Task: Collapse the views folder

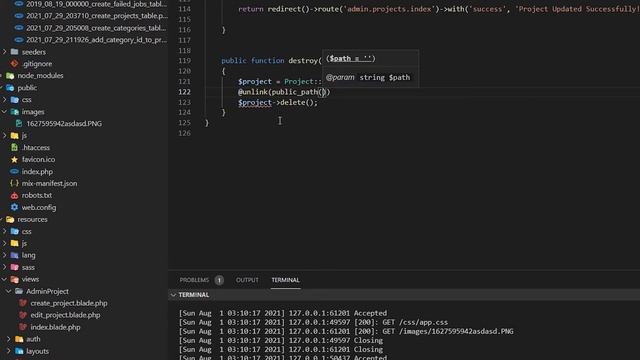Action: [x=5, y=279]
